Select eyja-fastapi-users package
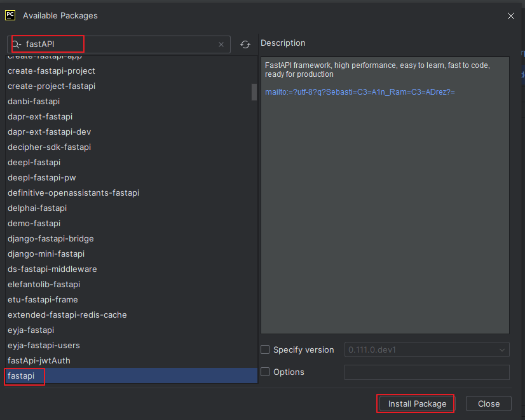Image resolution: width=525 pixels, height=420 pixels. pyautogui.click(x=132, y=346)
